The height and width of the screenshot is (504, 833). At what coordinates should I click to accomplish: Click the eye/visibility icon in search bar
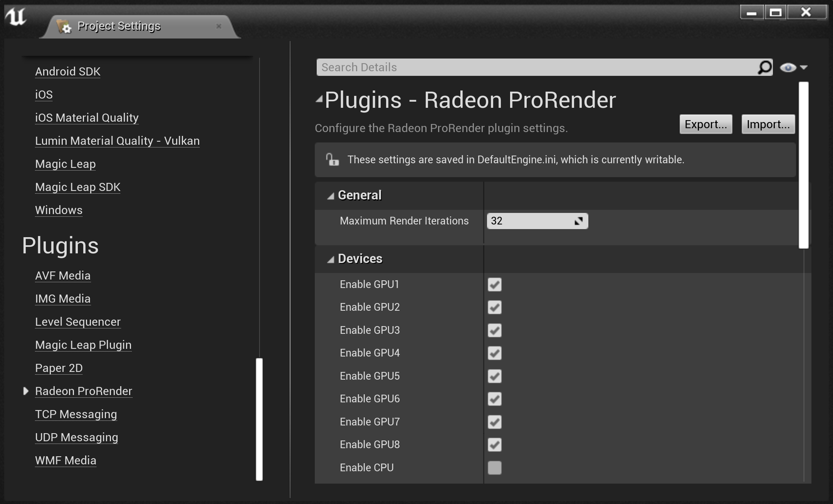[x=787, y=67]
